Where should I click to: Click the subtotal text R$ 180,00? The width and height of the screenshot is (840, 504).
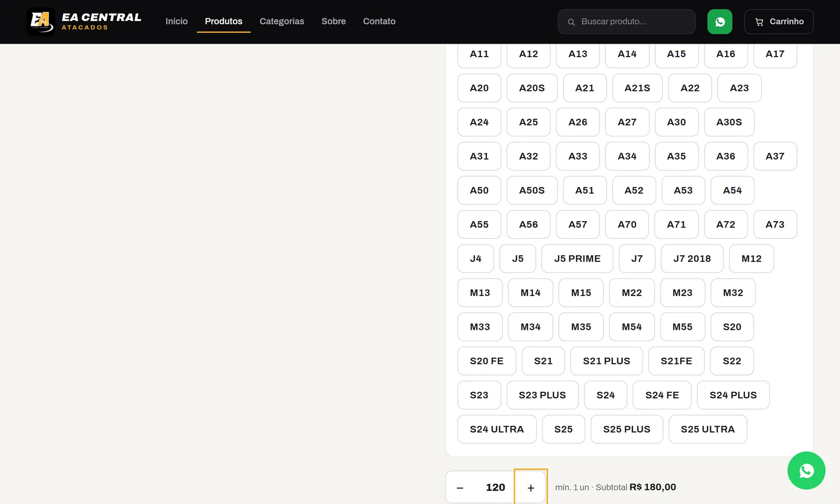click(x=653, y=487)
